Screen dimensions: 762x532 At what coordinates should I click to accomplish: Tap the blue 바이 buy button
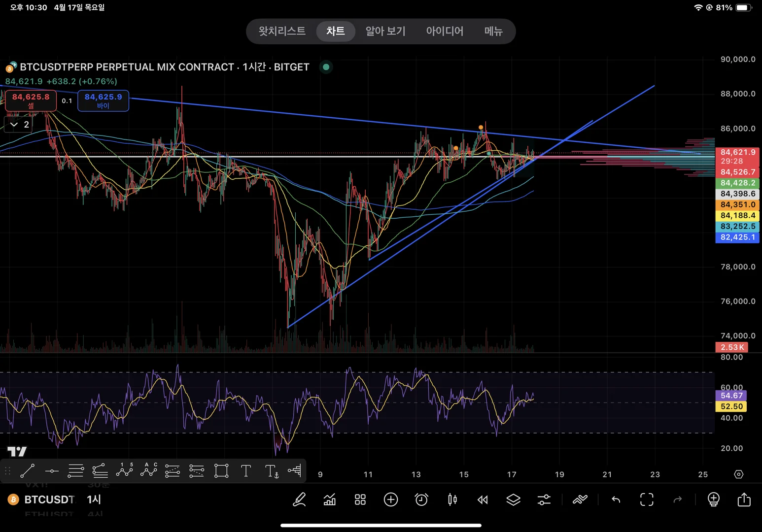[103, 100]
